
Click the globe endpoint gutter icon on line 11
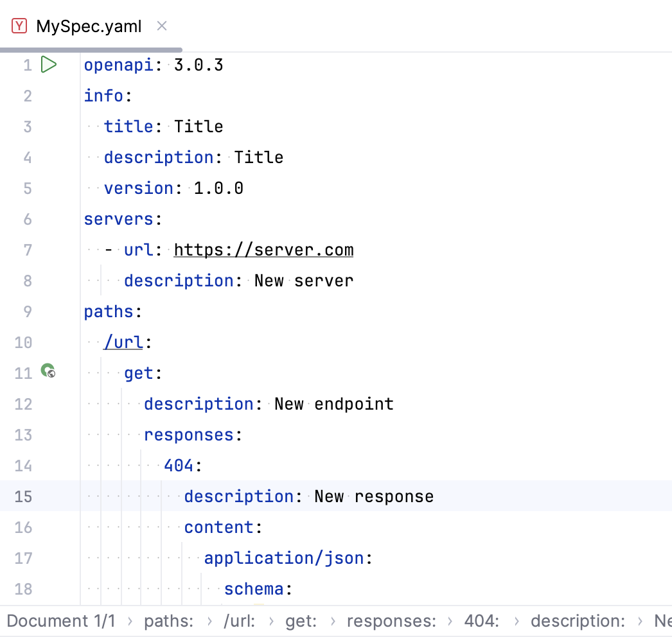pos(48,371)
